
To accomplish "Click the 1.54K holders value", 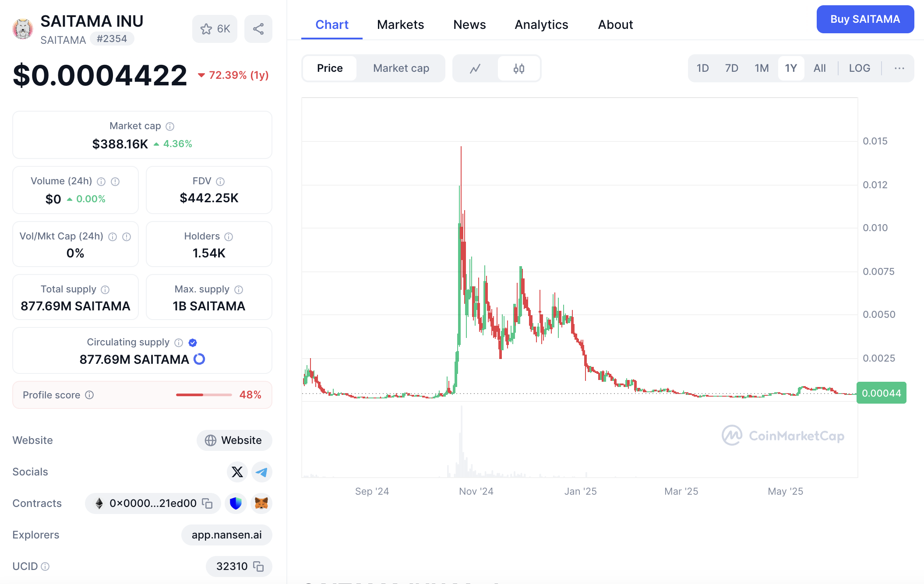I will coord(209,253).
